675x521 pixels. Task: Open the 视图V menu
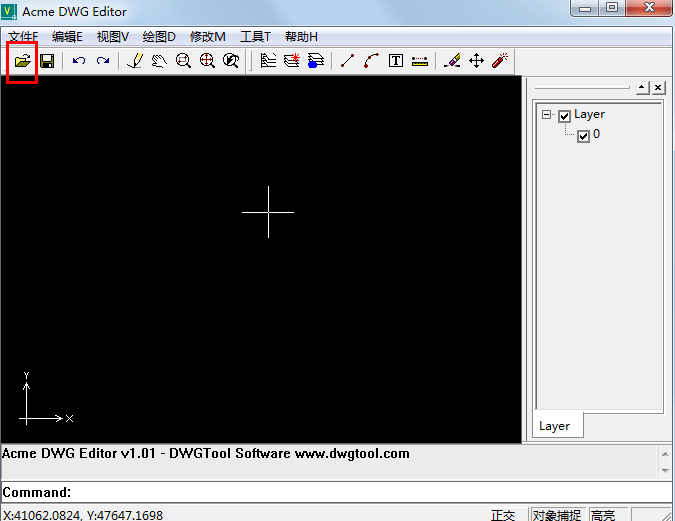[x=113, y=37]
